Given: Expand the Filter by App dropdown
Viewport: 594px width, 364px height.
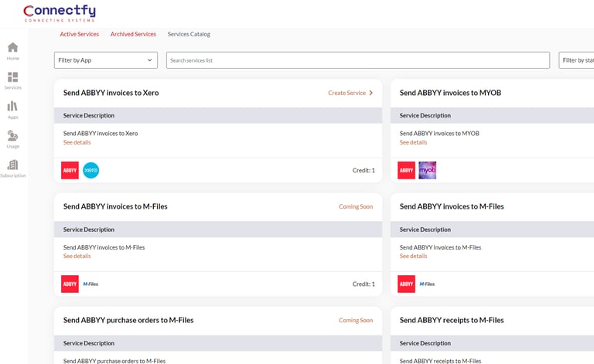Looking at the screenshot, I should click(x=106, y=60).
